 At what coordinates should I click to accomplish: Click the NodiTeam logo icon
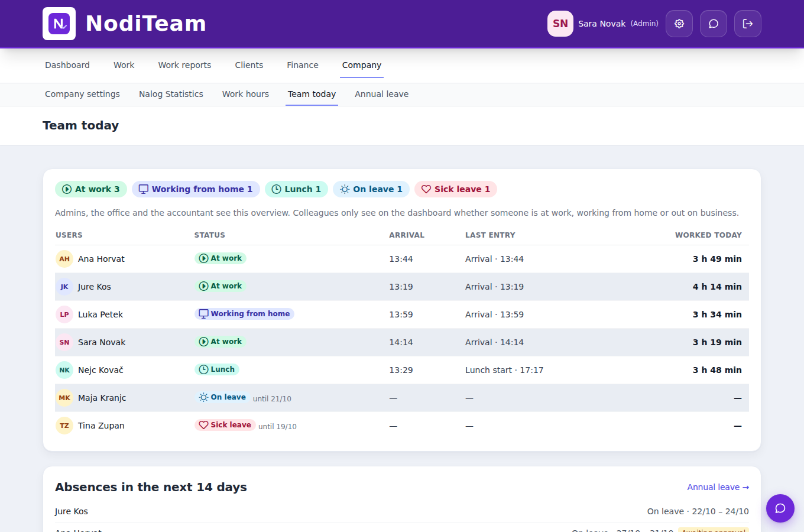(59, 24)
